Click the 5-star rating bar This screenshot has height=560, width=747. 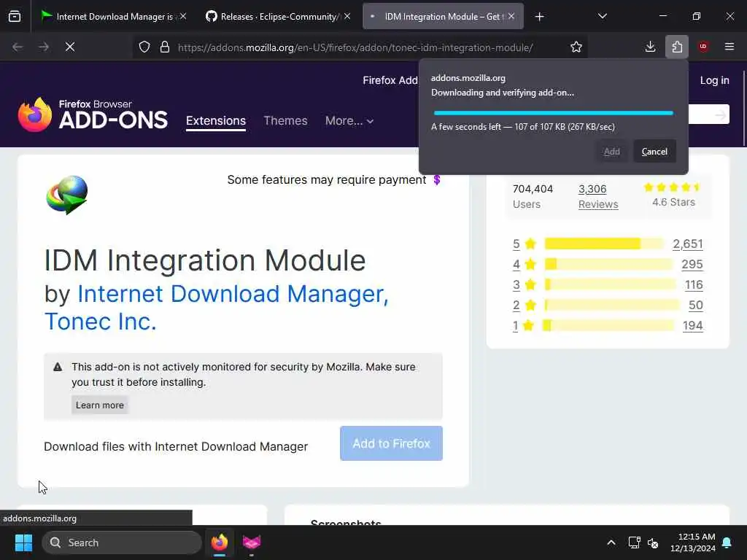pos(604,244)
